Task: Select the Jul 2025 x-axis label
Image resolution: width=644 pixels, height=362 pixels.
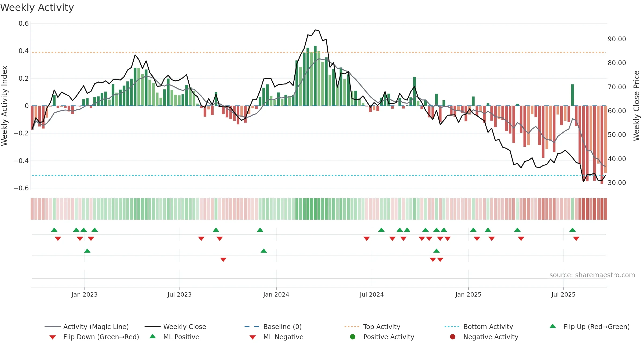Action: [x=563, y=294]
